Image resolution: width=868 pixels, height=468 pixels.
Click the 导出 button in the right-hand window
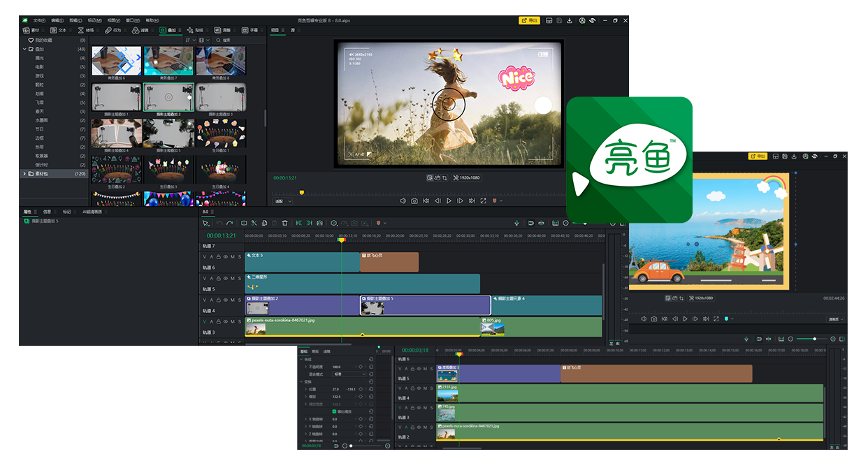(x=758, y=156)
